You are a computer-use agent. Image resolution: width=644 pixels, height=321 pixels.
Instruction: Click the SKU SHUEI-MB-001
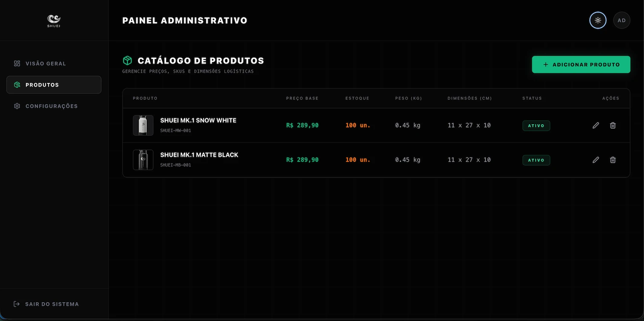[x=176, y=165]
